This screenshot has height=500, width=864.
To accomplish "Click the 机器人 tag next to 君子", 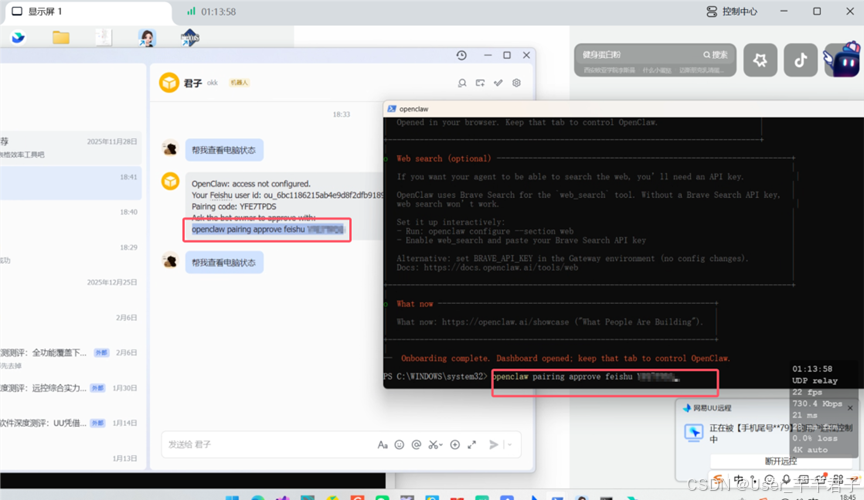I will 240,83.
